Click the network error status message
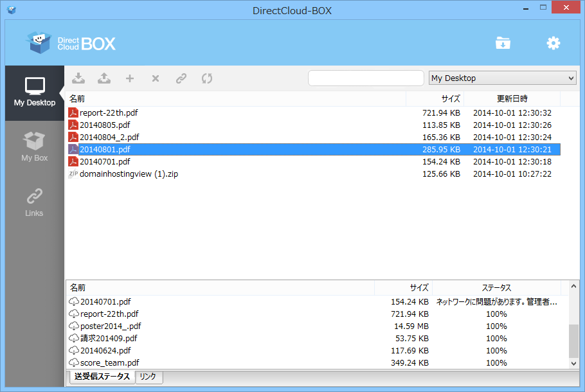The width and height of the screenshot is (585, 392). tap(496, 302)
